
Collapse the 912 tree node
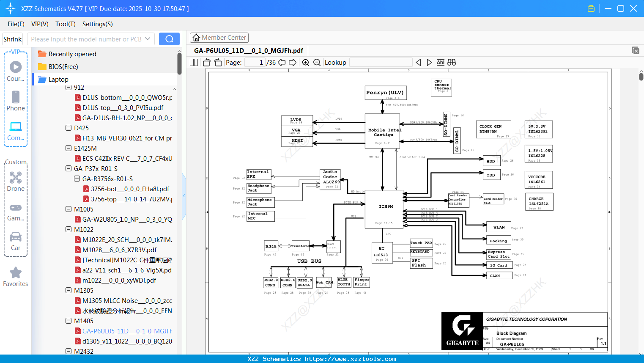pyautogui.click(x=69, y=88)
